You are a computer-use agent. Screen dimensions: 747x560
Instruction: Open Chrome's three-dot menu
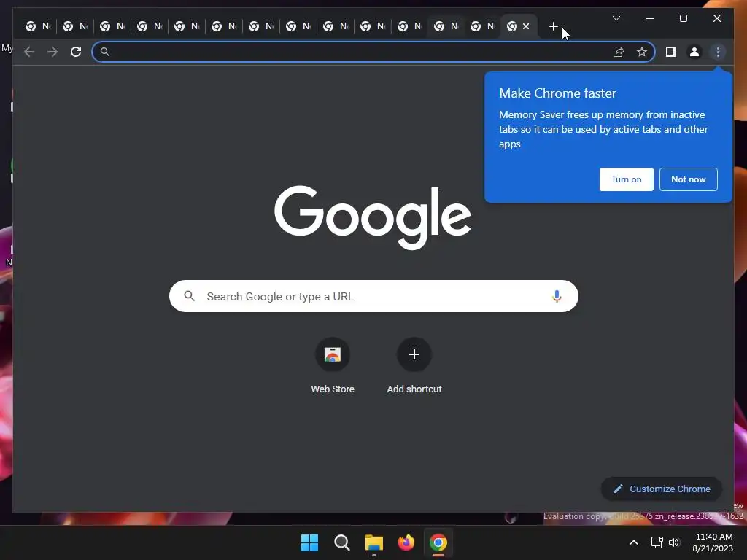[718, 52]
